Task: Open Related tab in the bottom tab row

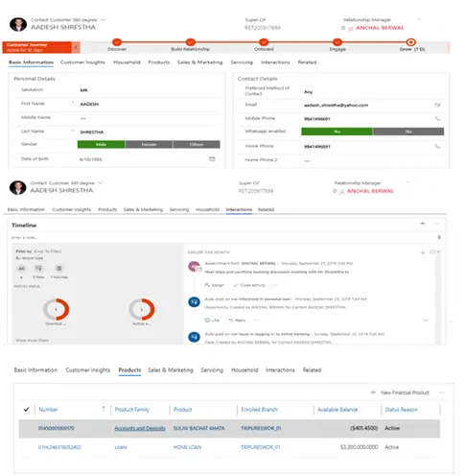Action: 312,369
